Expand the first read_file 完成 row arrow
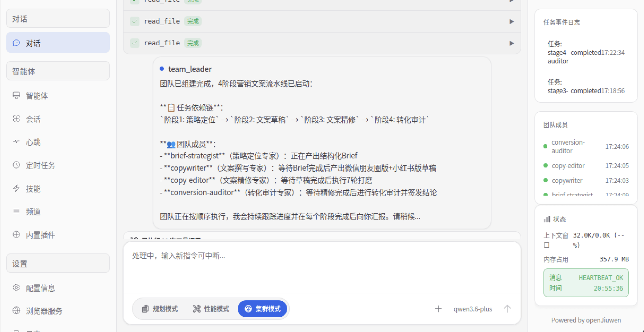The width and height of the screenshot is (644, 332). [x=512, y=21]
